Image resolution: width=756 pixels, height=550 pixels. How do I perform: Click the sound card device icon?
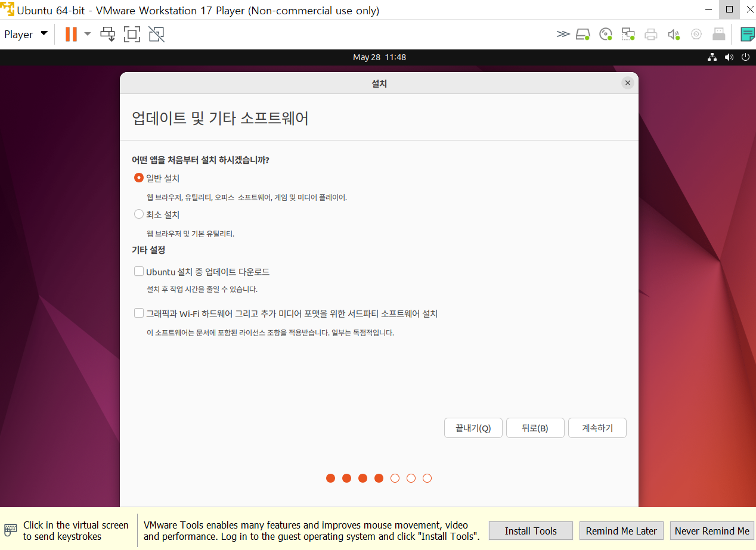[x=674, y=34]
